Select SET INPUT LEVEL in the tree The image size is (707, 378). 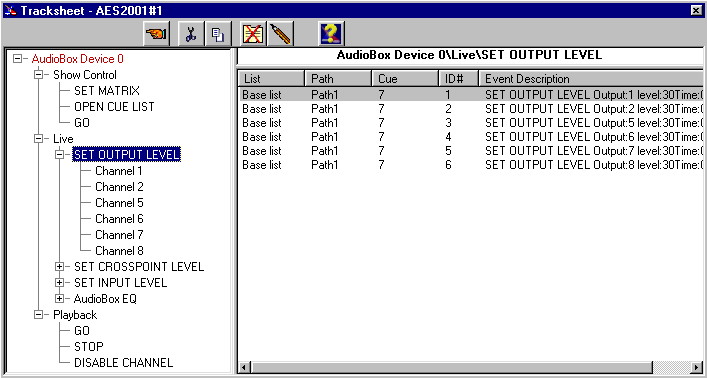[120, 283]
